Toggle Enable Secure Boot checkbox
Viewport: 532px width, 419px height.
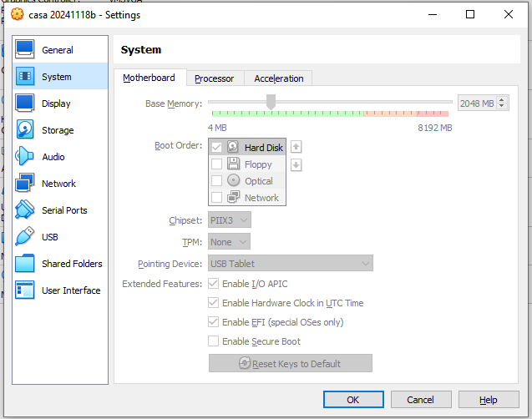coord(213,341)
